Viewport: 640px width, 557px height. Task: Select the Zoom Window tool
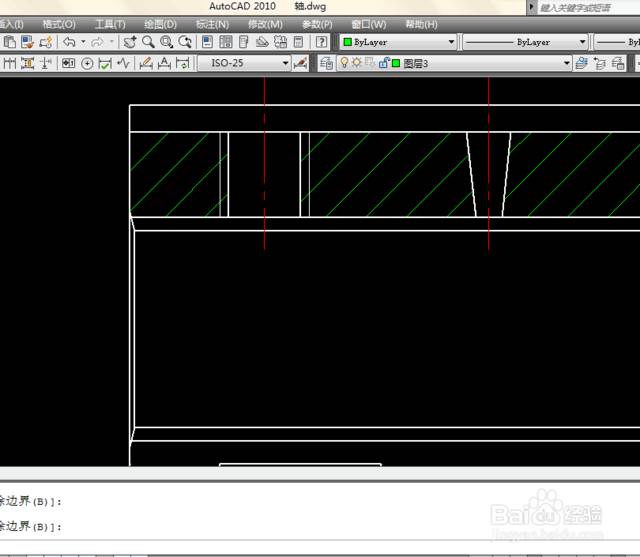(166, 42)
